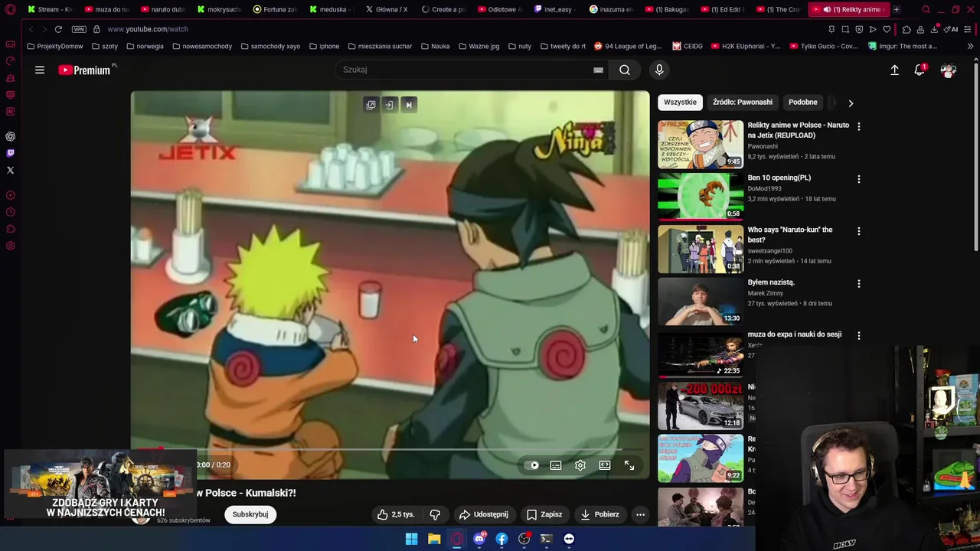
Task: Click the youtube.com/watch address bar
Action: click(x=148, y=29)
